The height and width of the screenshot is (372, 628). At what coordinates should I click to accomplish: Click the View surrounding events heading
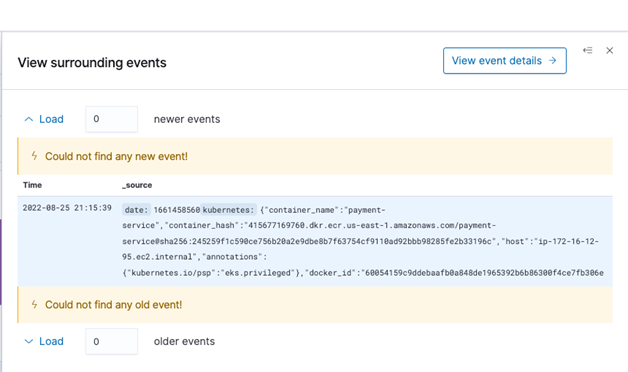point(92,63)
